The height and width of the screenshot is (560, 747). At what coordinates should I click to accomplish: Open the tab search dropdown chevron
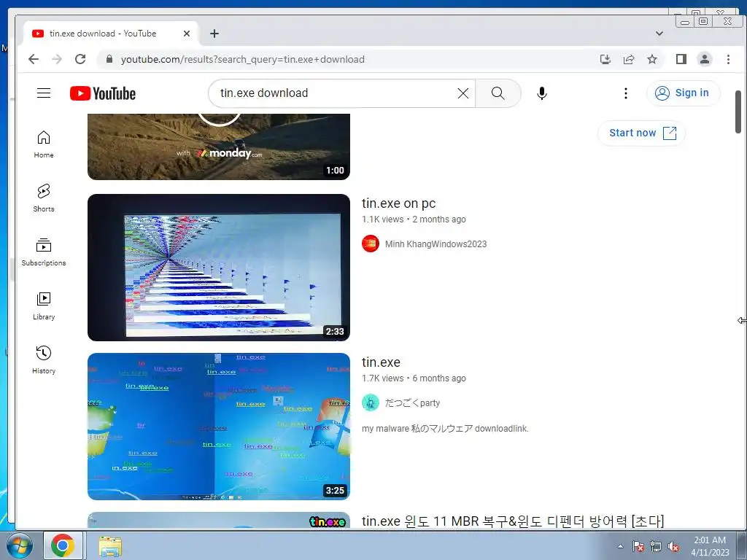tap(659, 34)
